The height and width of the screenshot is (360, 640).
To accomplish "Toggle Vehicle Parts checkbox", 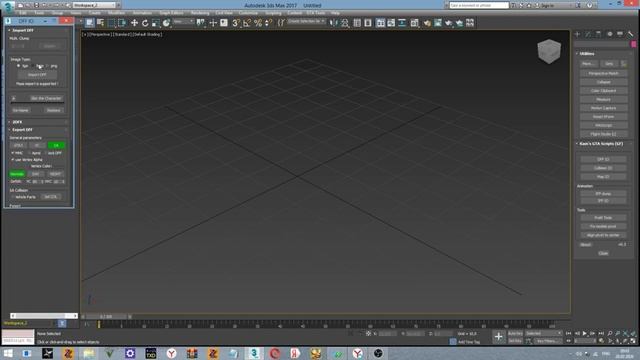I will (13, 197).
